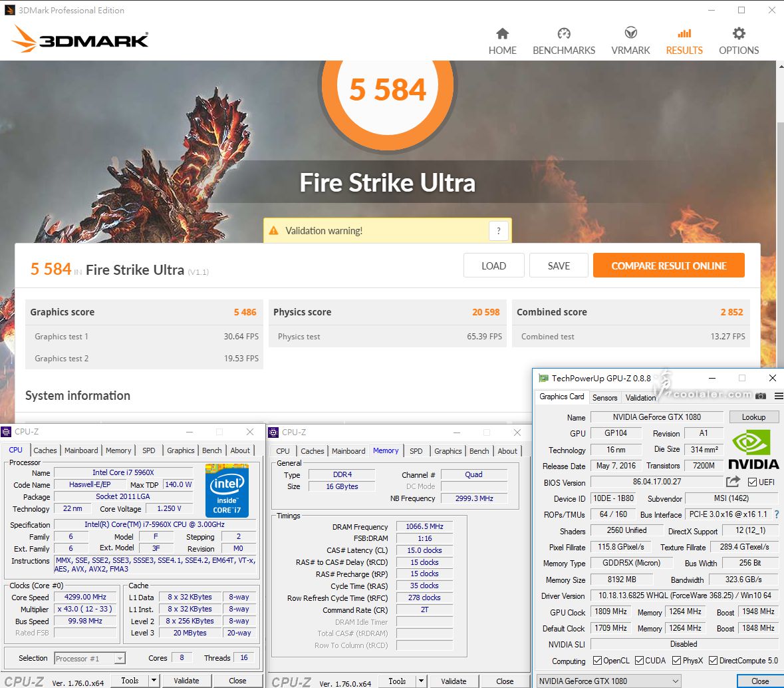Toggle the DirectCompute 5.0 checkbox
The height and width of the screenshot is (688, 784).
pyautogui.click(x=713, y=661)
